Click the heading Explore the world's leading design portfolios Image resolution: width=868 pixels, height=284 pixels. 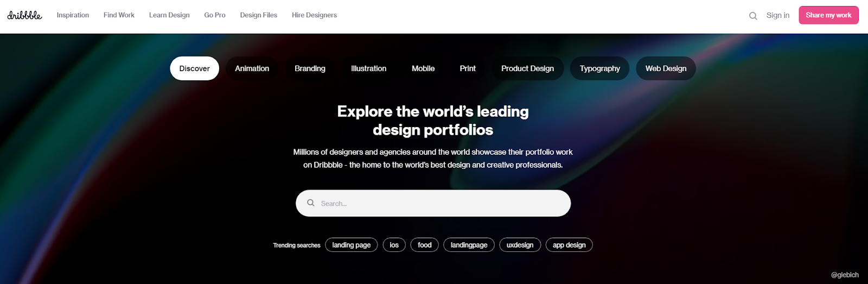click(x=433, y=121)
